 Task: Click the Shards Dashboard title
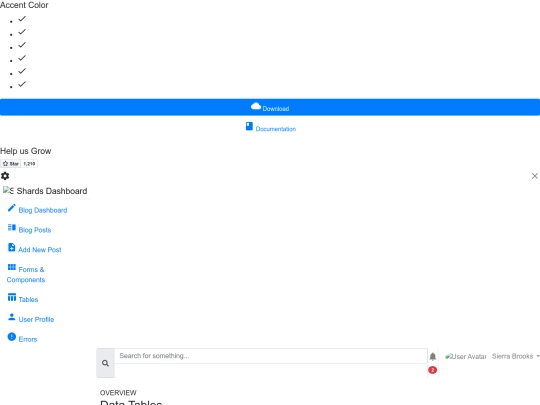tap(52, 191)
